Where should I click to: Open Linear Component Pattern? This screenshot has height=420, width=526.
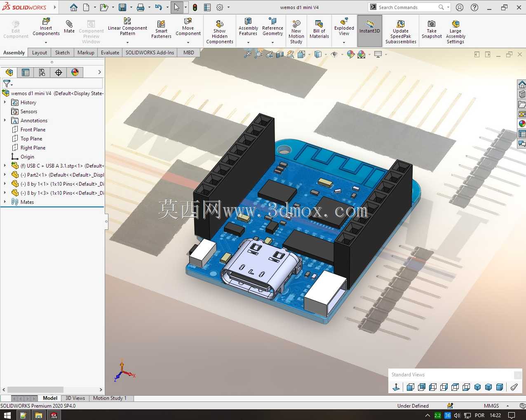127,26
